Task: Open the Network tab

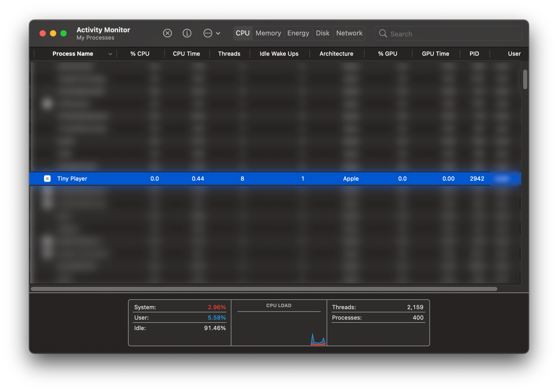Action: (349, 33)
